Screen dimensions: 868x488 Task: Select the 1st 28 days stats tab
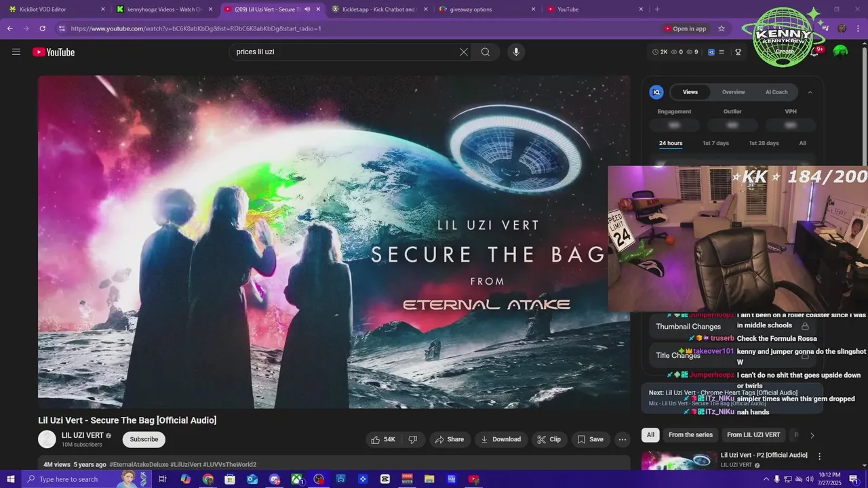pyautogui.click(x=764, y=143)
